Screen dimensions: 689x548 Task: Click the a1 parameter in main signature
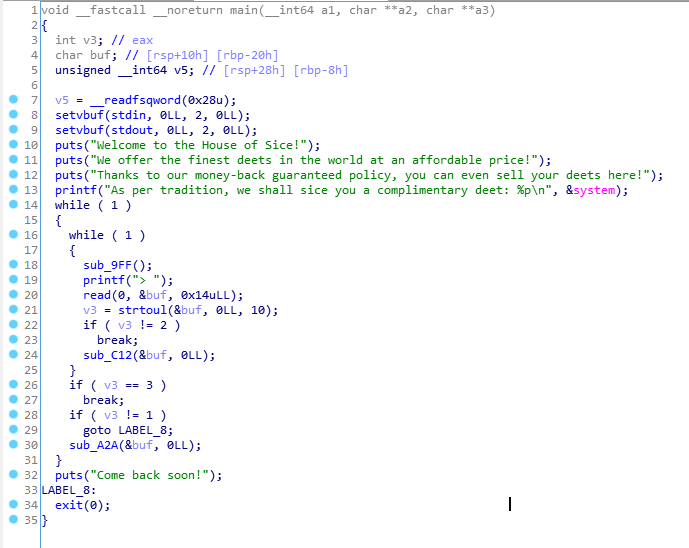click(x=328, y=10)
